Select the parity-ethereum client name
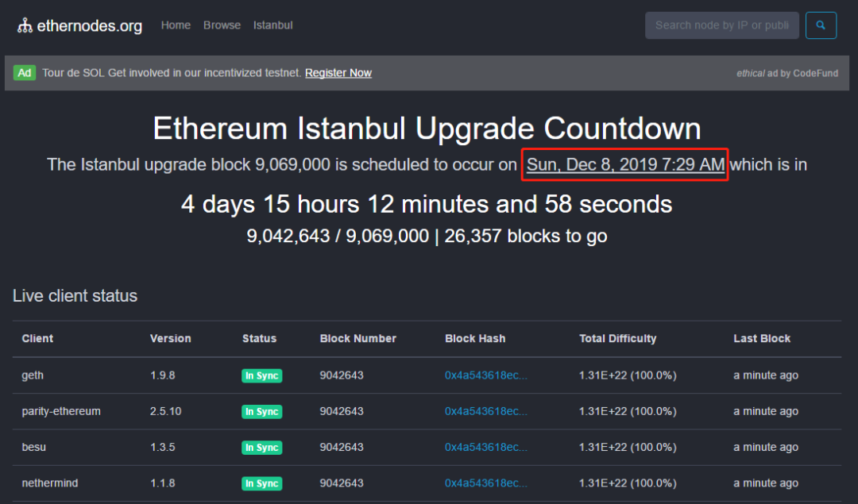 pyautogui.click(x=60, y=412)
